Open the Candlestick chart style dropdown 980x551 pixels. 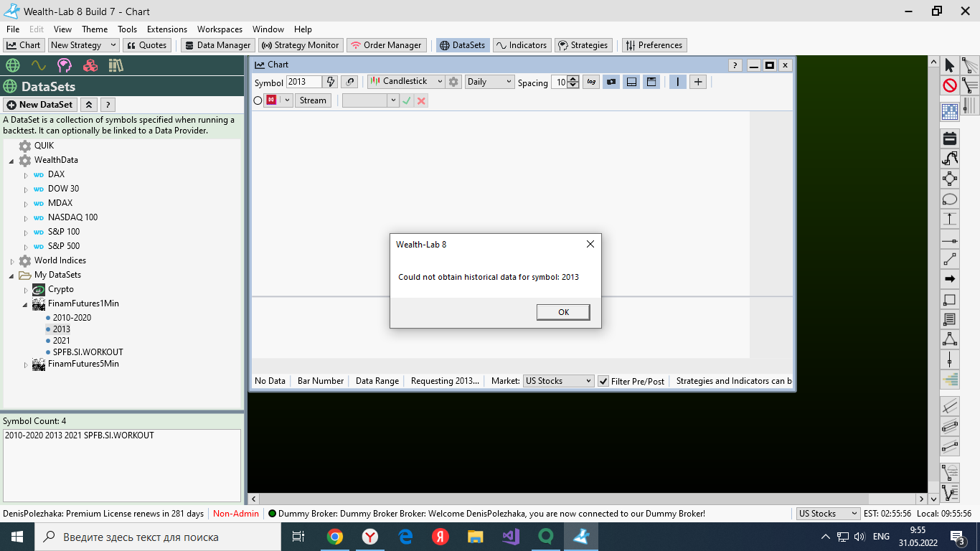(x=406, y=82)
